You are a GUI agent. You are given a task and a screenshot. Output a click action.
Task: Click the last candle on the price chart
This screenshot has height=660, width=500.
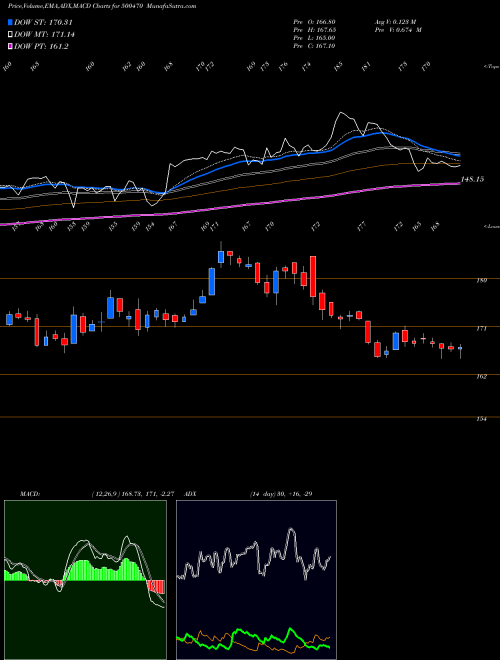tap(460, 350)
